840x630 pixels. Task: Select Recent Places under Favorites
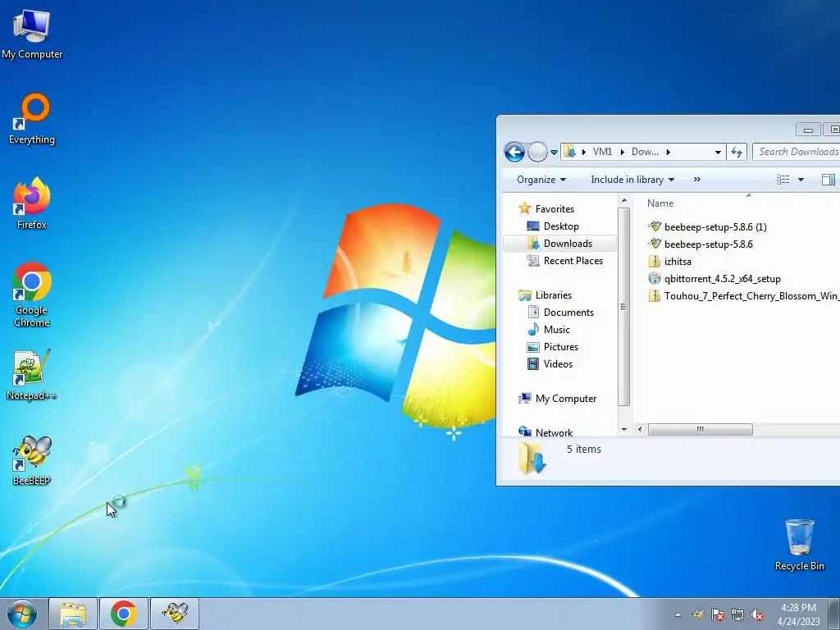(573, 260)
